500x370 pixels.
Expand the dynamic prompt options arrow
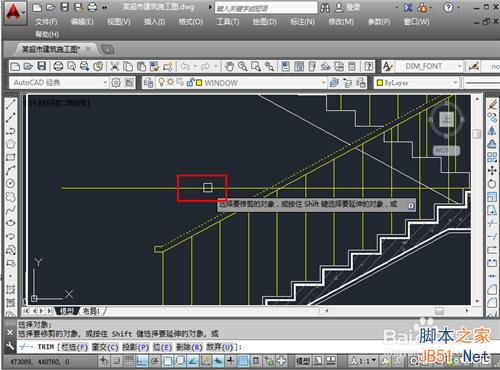411,206
